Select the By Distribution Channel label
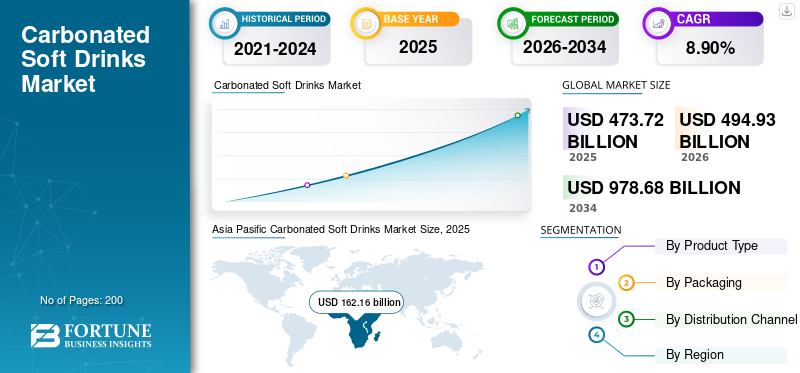This screenshot has width=800, height=373. pyautogui.click(x=731, y=319)
